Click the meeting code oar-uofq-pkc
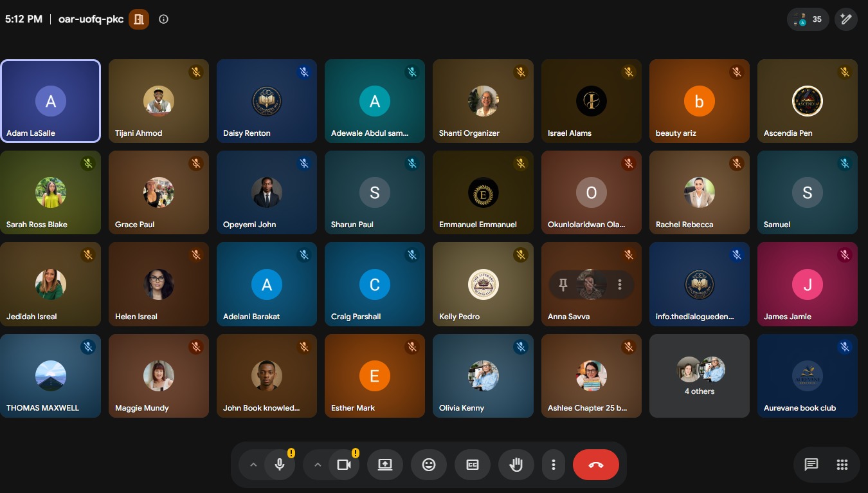The image size is (868, 493). (x=91, y=19)
